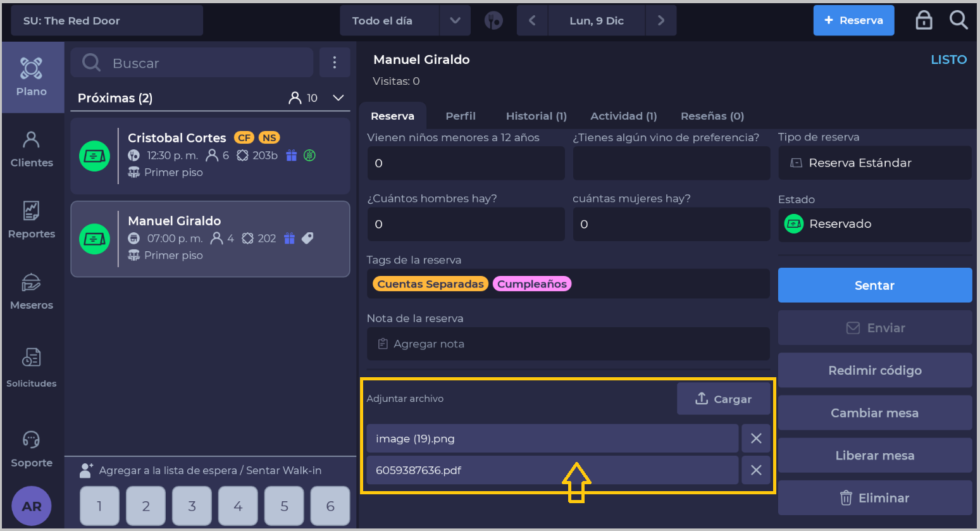Seat a walk-in party of 5
Viewport: 980px width, 531px height.
coord(284,506)
